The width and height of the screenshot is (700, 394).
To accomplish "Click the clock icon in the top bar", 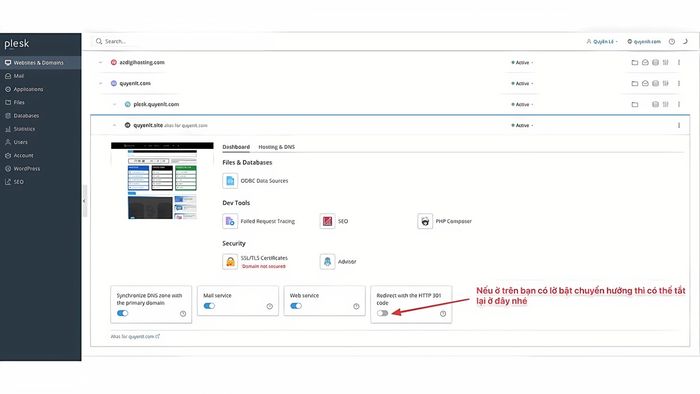I will pyautogui.click(x=671, y=41).
